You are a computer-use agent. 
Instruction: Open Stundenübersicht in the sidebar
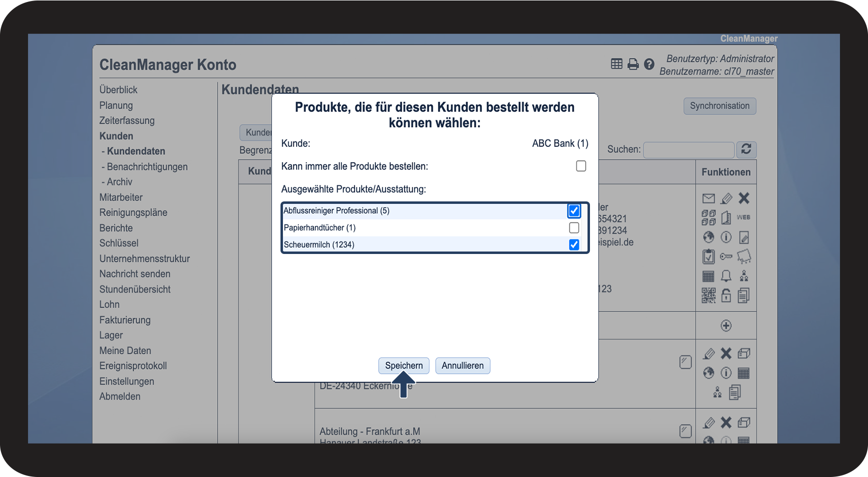pos(135,289)
